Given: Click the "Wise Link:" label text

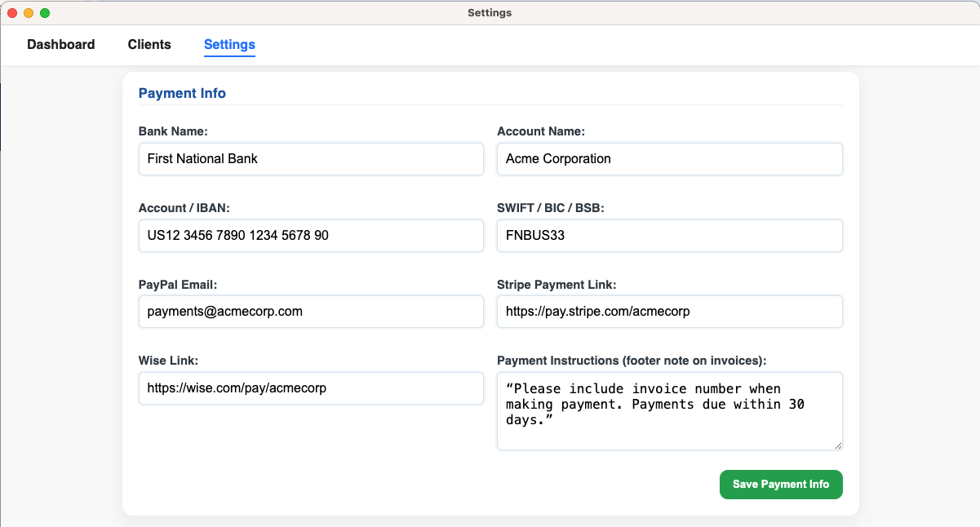Looking at the screenshot, I should [x=168, y=361].
